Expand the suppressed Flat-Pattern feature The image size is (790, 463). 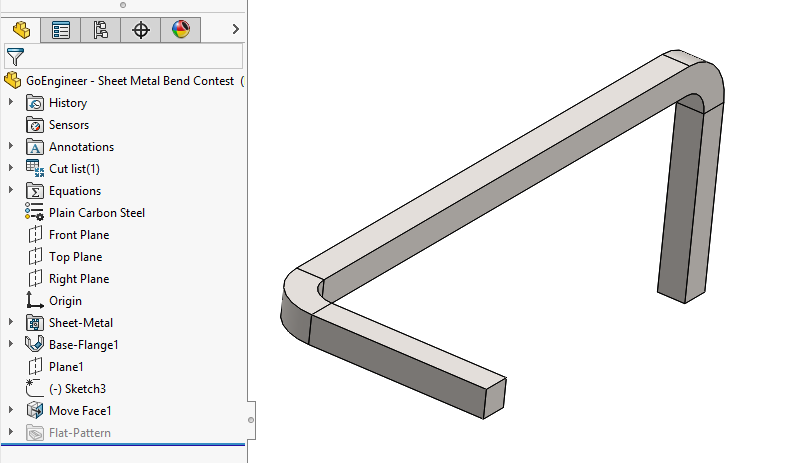pyautogui.click(x=11, y=432)
